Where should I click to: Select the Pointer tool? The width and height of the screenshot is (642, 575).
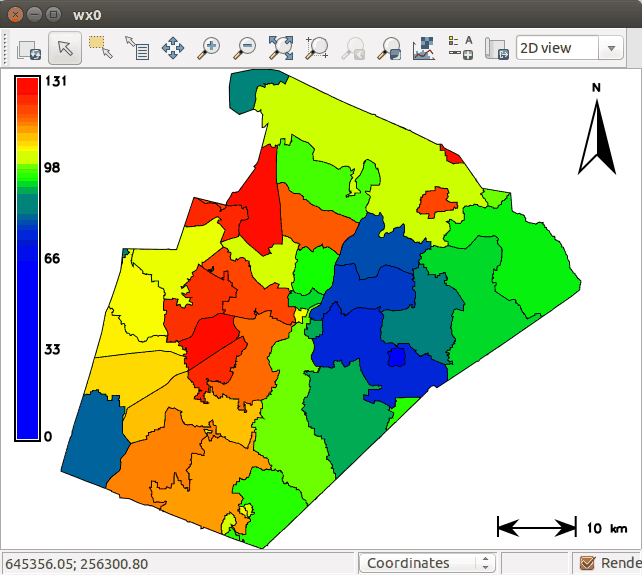point(65,47)
